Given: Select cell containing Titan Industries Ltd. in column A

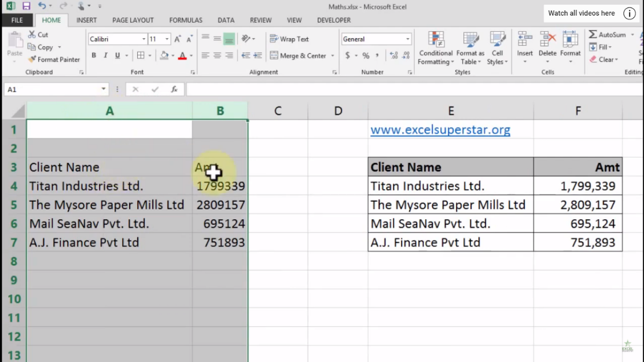Looking at the screenshot, I should (109, 186).
